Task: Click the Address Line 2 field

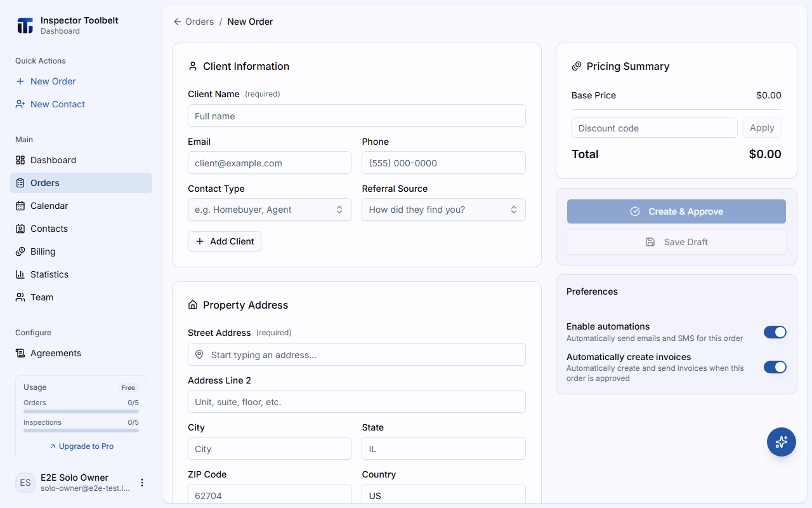Action: [357, 401]
